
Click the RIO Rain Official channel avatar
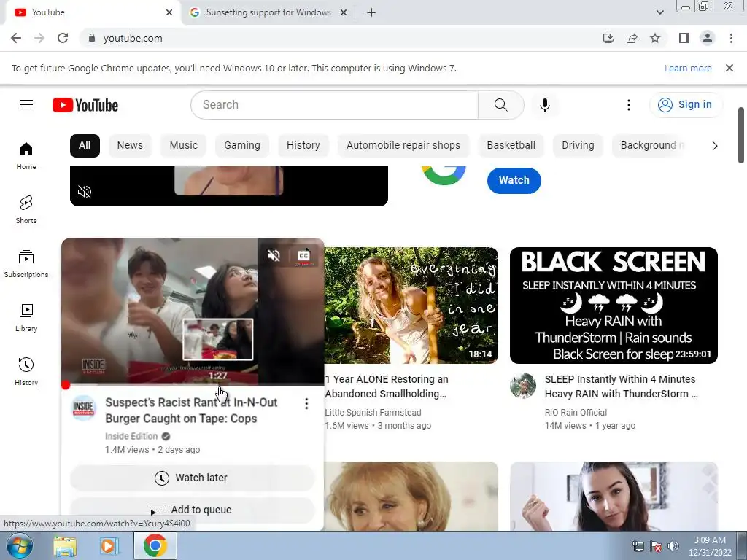click(x=523, y=386)
